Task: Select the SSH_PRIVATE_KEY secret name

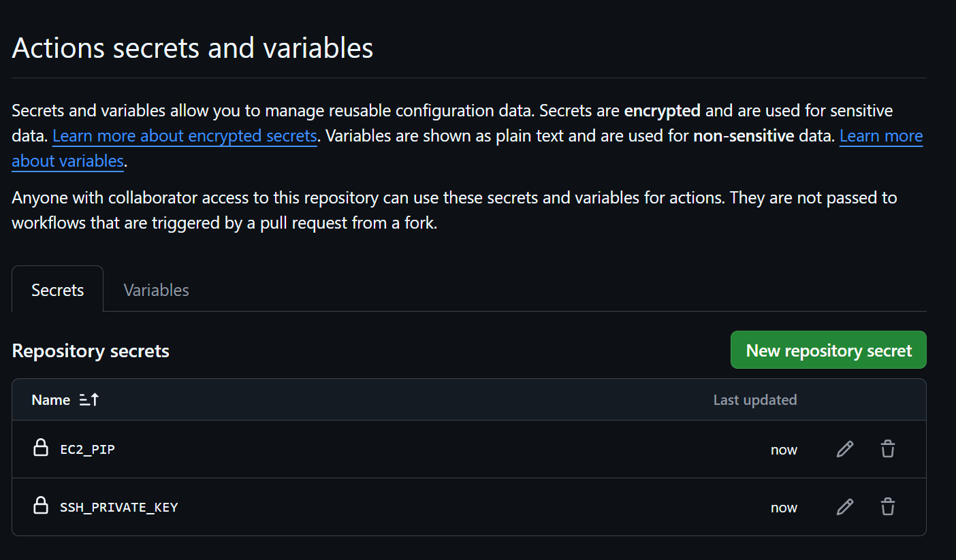Action: [119, 508]
